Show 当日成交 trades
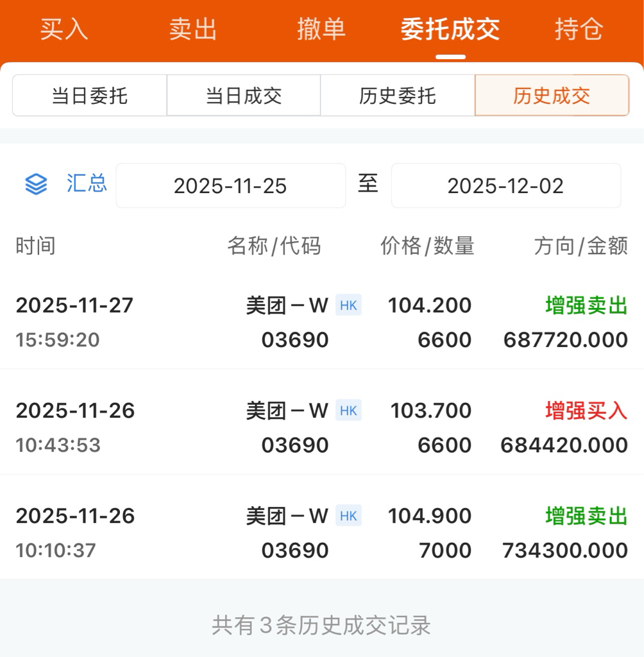The width and height of the screenshot is (644, 657). (x=244, y=96)
